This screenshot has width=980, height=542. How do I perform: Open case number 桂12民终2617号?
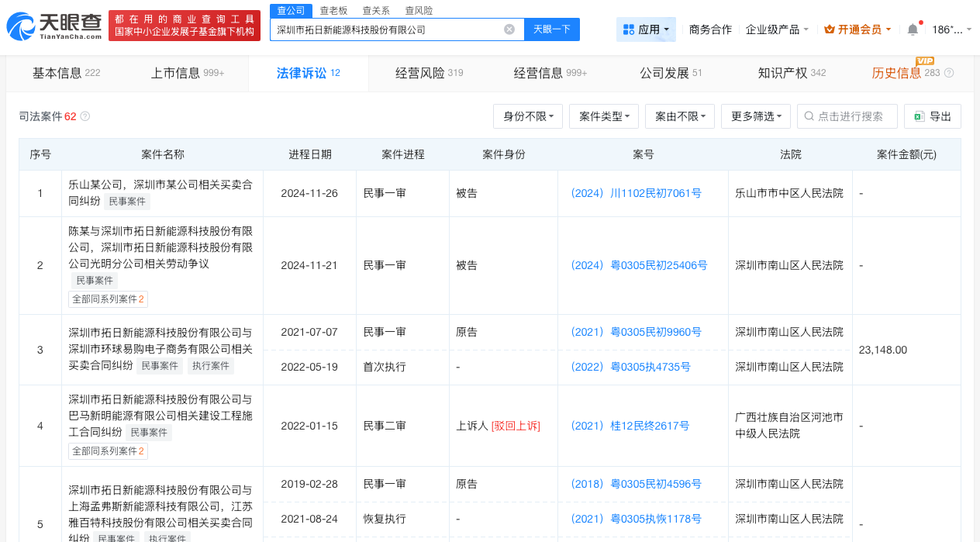coord(630,426)
